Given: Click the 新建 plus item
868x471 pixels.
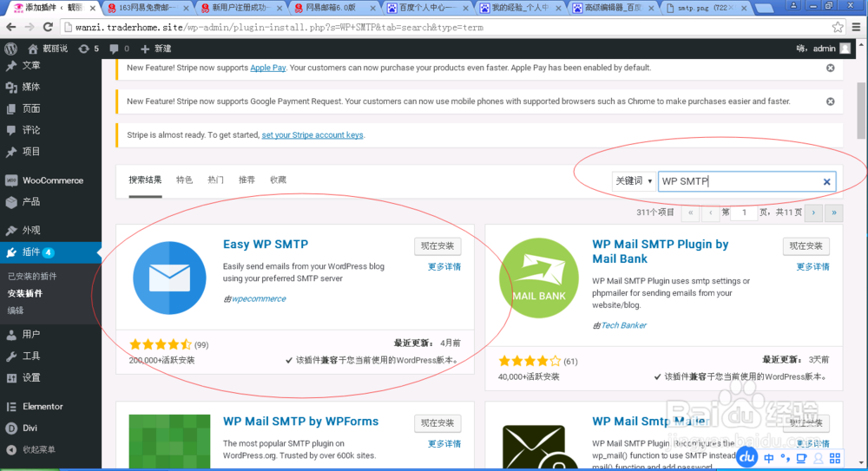Looking at the screenshot, I should click(155, 49).
